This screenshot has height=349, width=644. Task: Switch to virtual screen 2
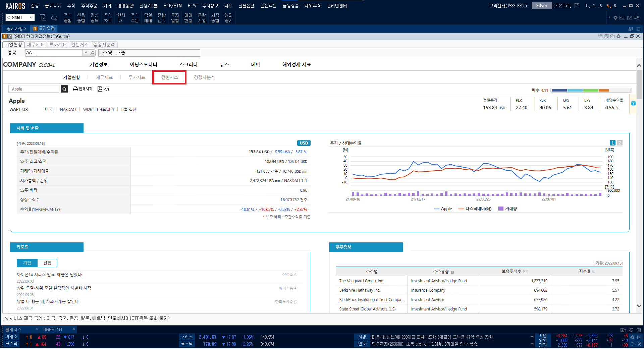click(x=593, y=6)
